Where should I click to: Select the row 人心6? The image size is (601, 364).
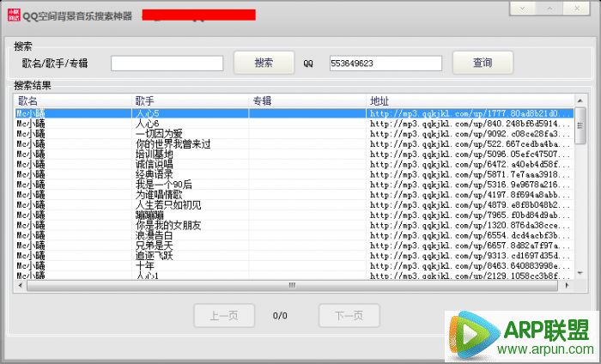(294, 124)
